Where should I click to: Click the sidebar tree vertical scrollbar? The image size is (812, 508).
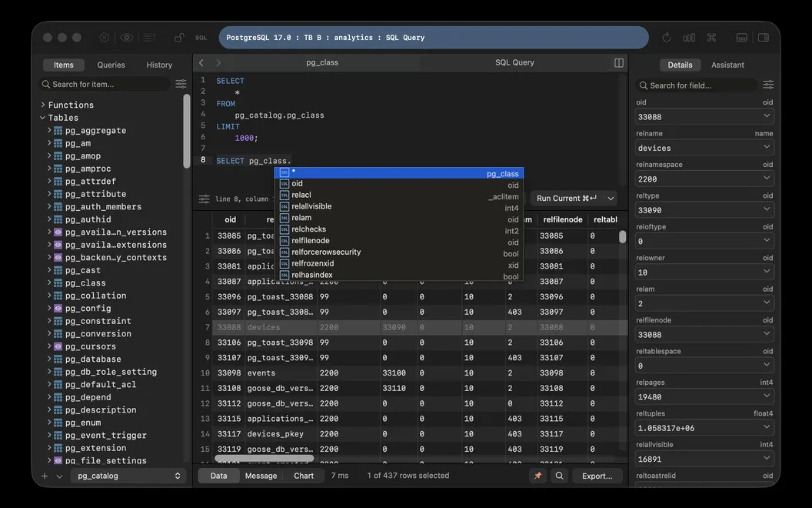pos(186,131)
